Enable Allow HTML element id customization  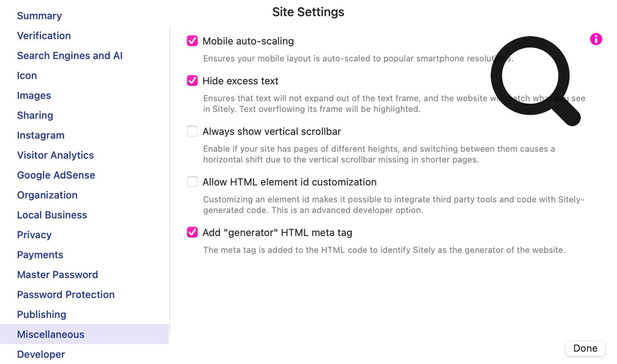pyautogui.click(x=192, y=182)
